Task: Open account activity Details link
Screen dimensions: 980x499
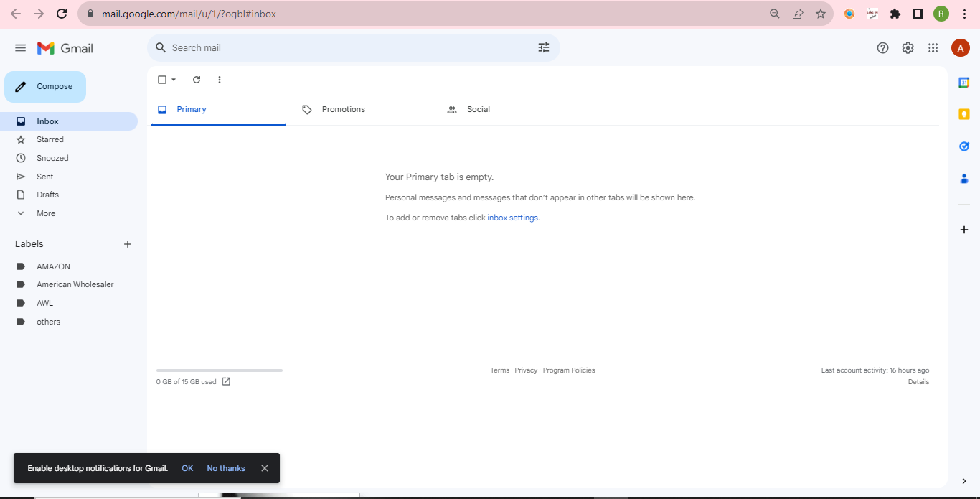Action: point(918,382)
